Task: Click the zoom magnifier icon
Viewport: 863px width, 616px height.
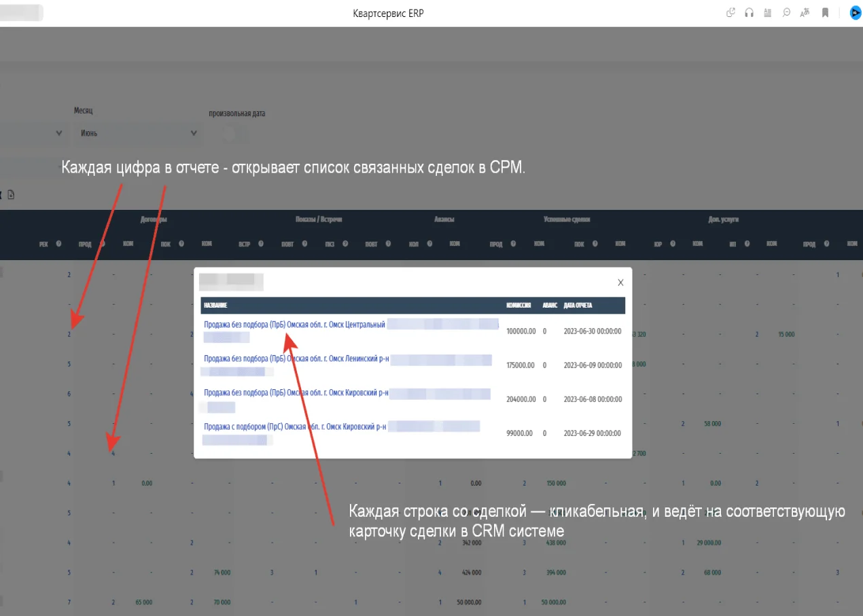Action: click(786, 12)
